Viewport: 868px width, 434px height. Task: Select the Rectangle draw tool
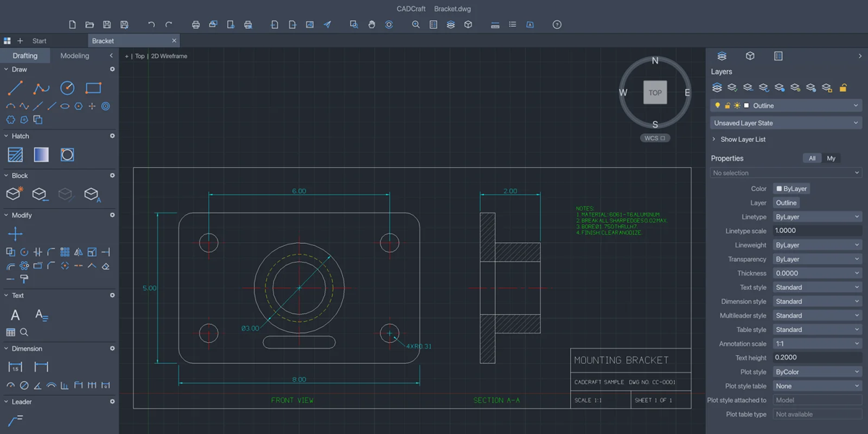[x=93, y=88]
